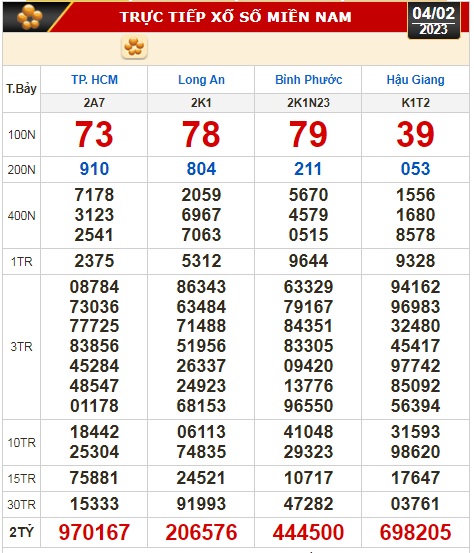Click the number 98620

tap(415, 452)
